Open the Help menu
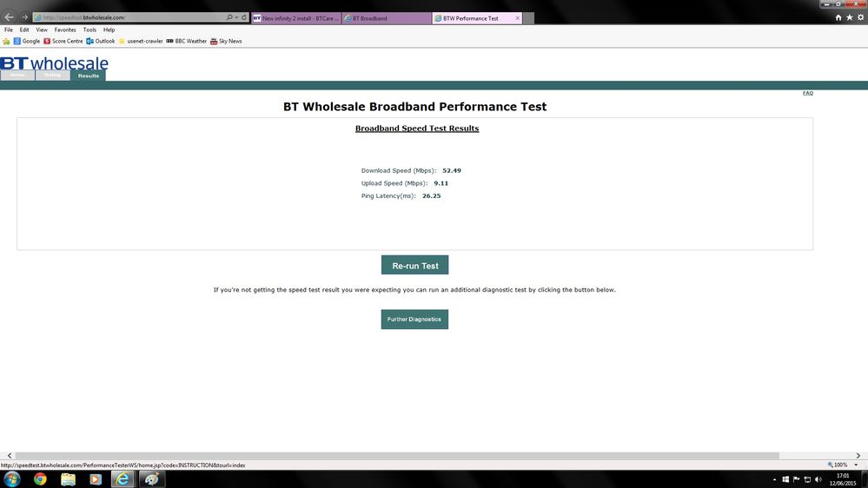 pos(109,30)
